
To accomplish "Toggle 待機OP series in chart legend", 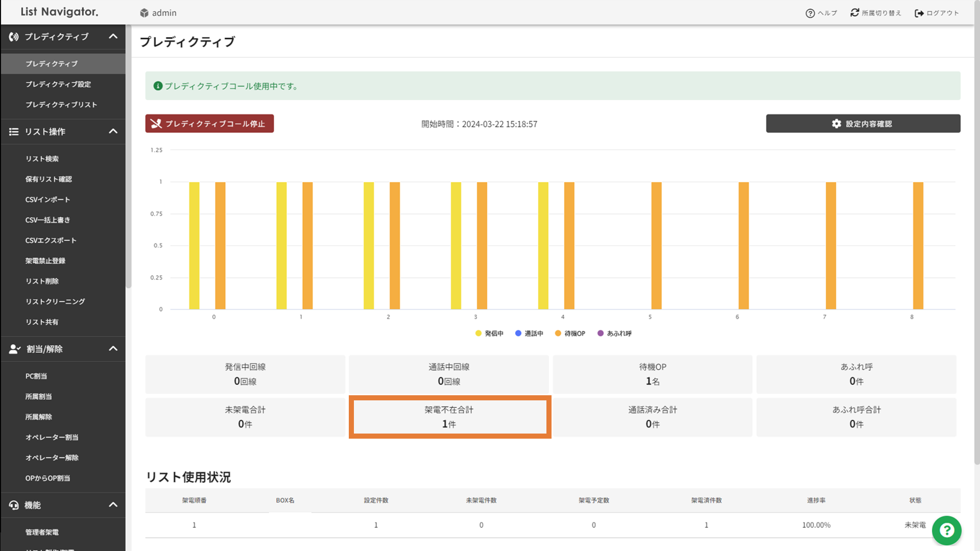I will (x=570, y=333).
